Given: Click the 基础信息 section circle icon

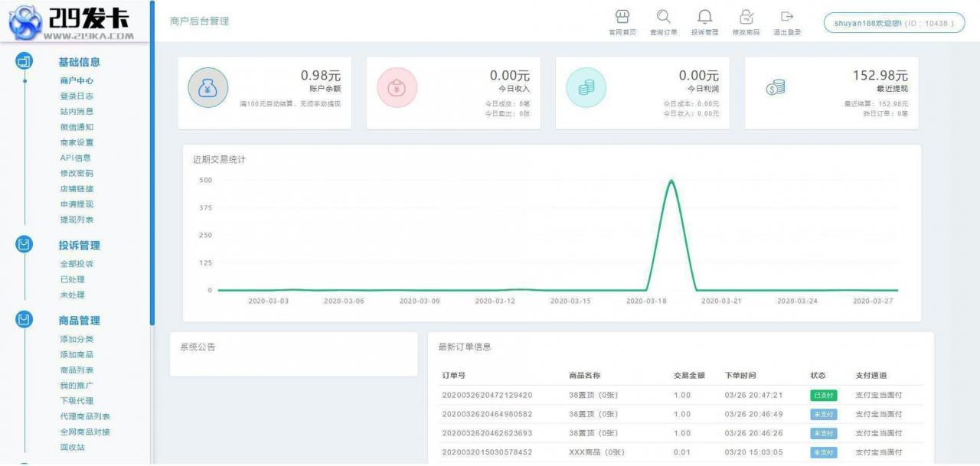Looking at the screenshot, I should (24, 61).
